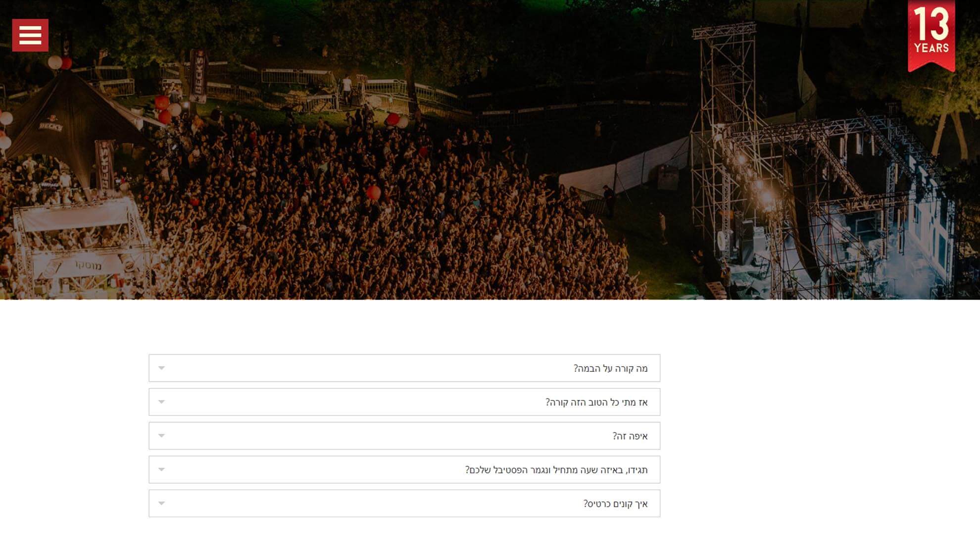This screenshot has width=980, height=542.
Task: Click the 'איפה זה?' question text
Action: [x=630, y=436]
